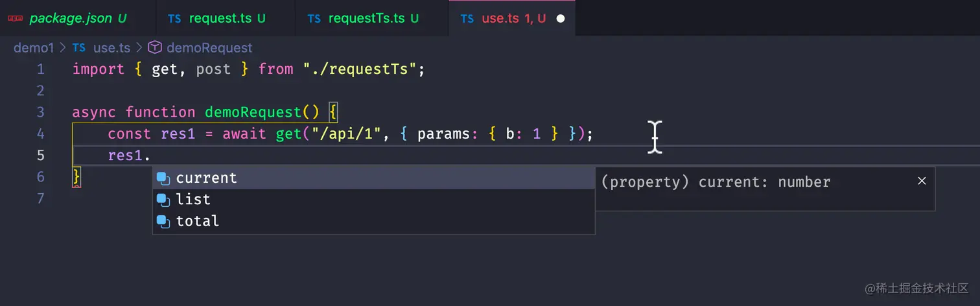Click line number 7 in gutter
This screenshot has width=980, height=306.
(41, 198)
